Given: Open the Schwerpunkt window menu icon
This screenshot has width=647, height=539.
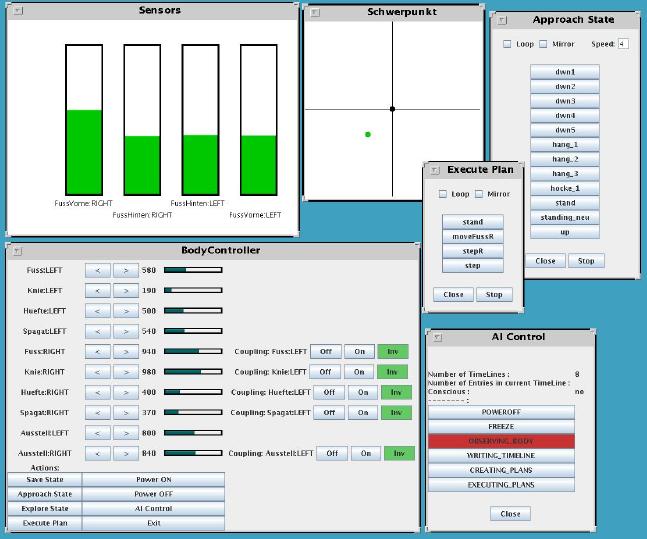Looking at the screenshot, I should click(x=315, y=13).
